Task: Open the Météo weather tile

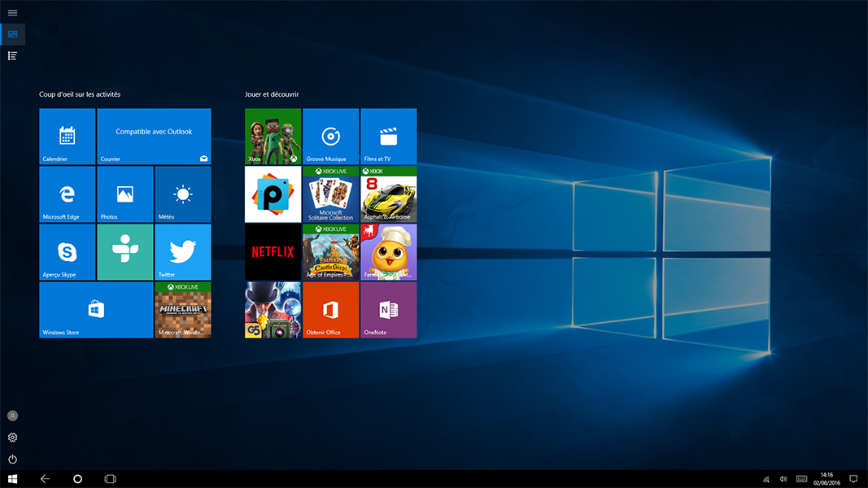Action: [x=183, y=194]
